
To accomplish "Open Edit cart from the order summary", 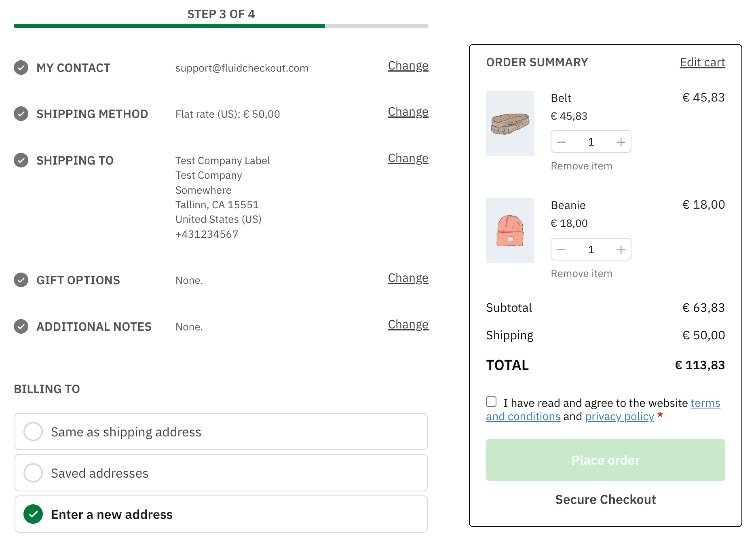I will click(x=702, y=62).
